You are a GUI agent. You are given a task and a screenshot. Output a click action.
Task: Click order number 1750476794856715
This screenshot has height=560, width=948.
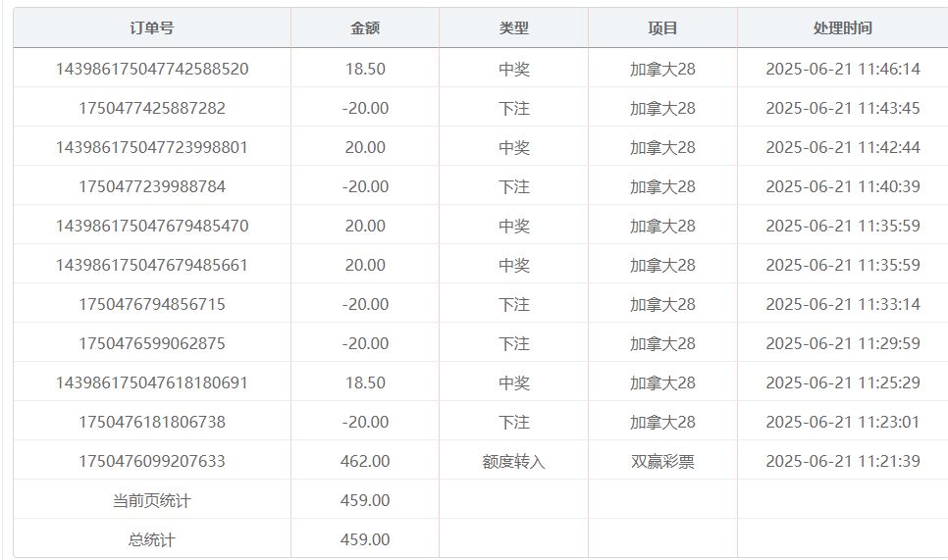click(x=152, y=304)
